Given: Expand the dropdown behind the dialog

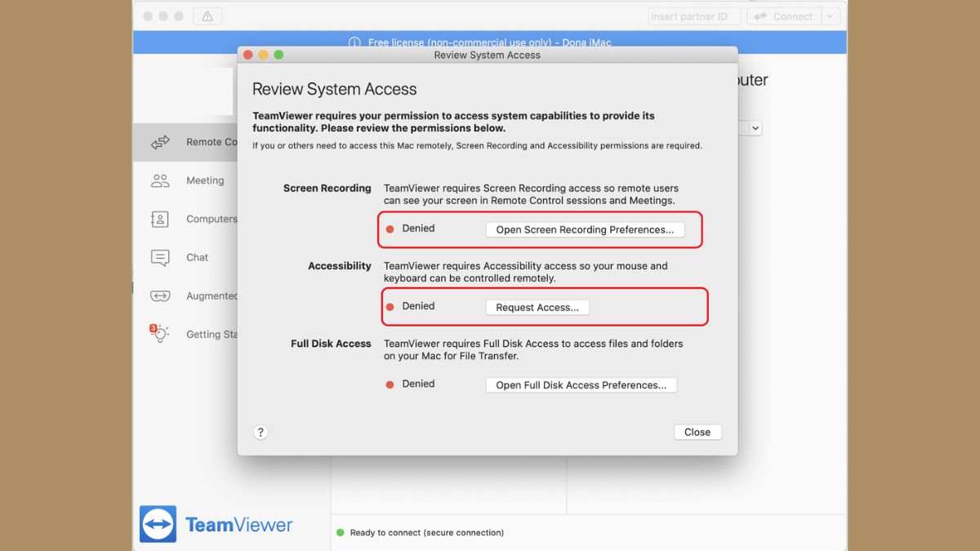Looking at the screenshot, I should [x=755, y=128].
